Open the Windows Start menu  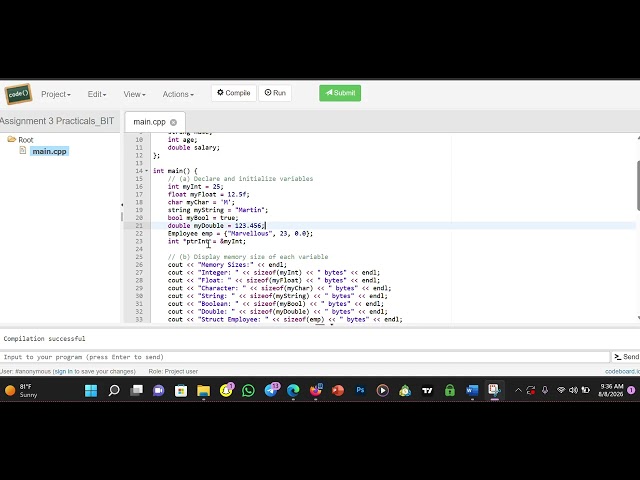91,391
